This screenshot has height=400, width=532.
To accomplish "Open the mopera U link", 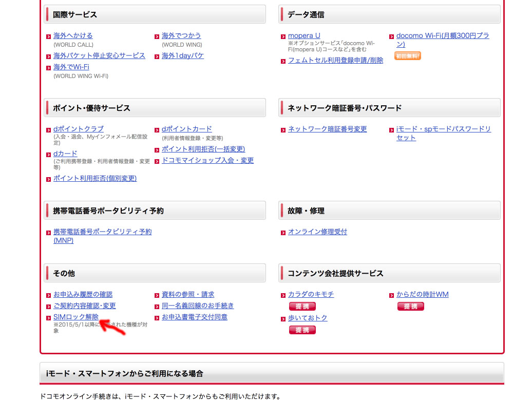I will coord(304,35).
